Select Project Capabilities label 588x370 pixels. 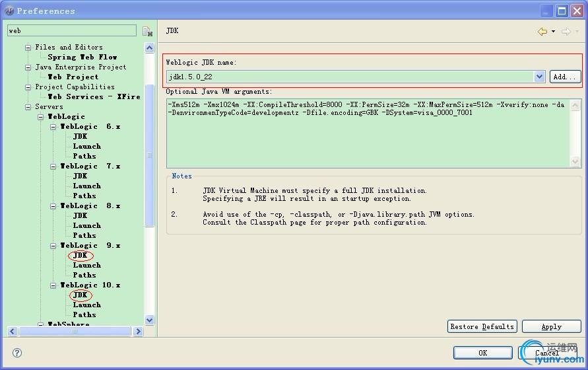click(x=75, y=87)
